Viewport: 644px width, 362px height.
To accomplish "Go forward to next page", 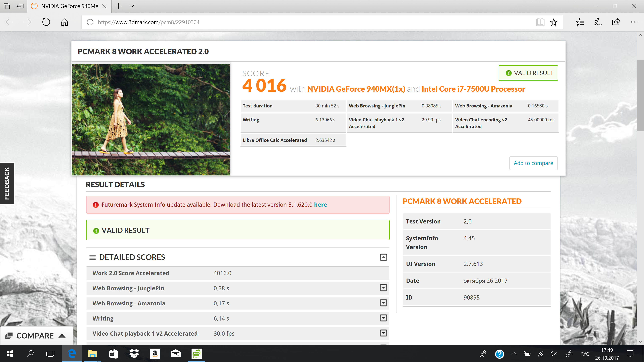I will [x=28, y=22].
